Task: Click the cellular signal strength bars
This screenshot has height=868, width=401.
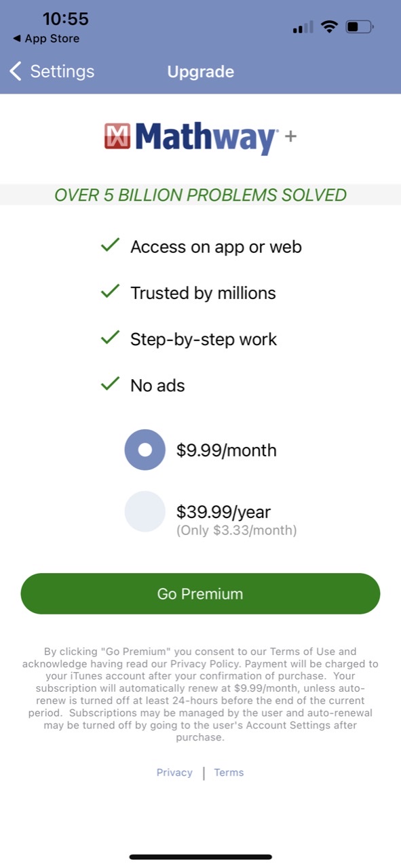Action: tap(301, 26)
